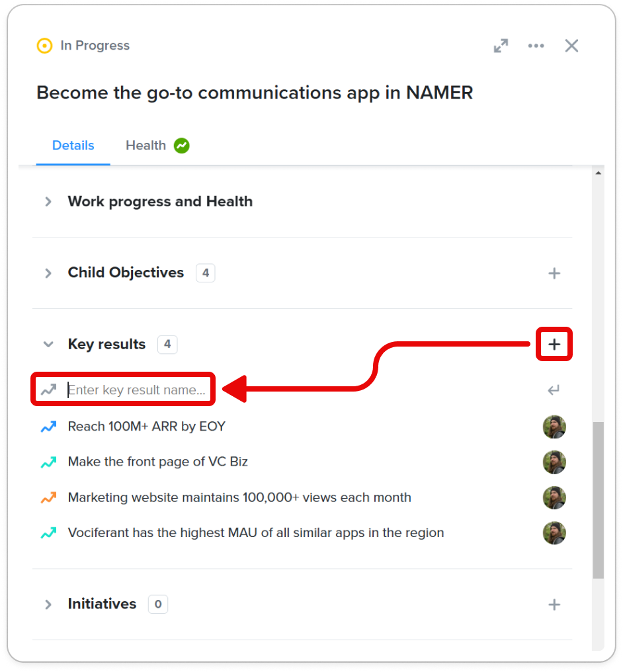Open Make the front page of VC Biz
Image resolution: width=623 pixels, height=672 pixels.
coord(157,462)
